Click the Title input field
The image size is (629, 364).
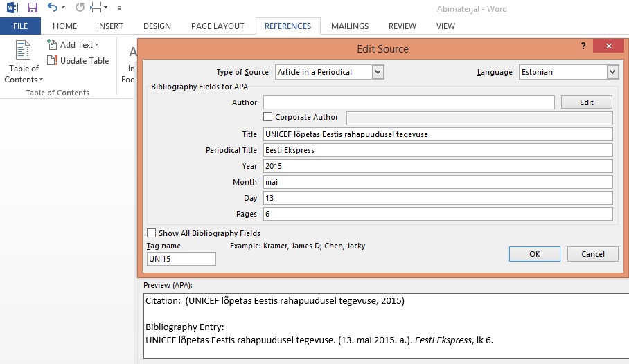coord(438,134)
